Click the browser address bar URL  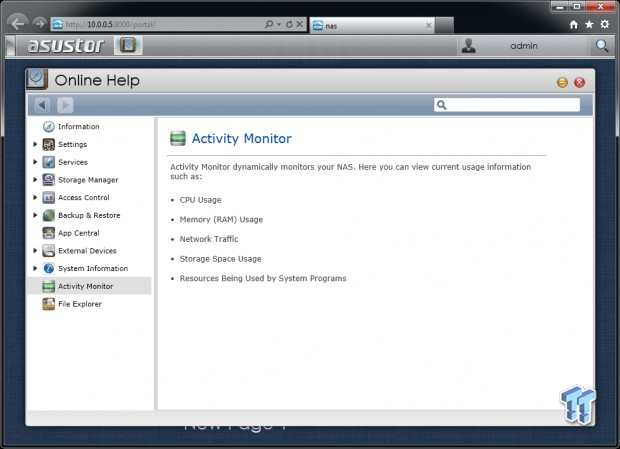(x=111, y=25)
